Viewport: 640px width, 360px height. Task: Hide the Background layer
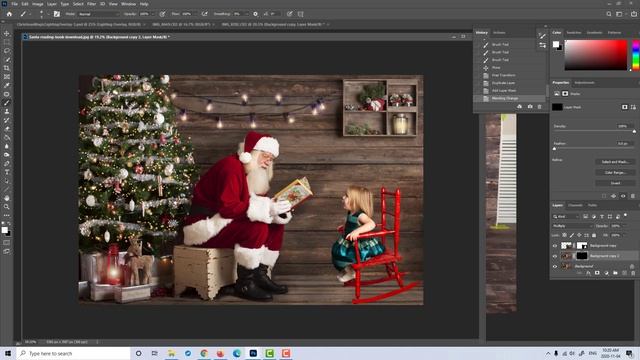click(555, 266)
